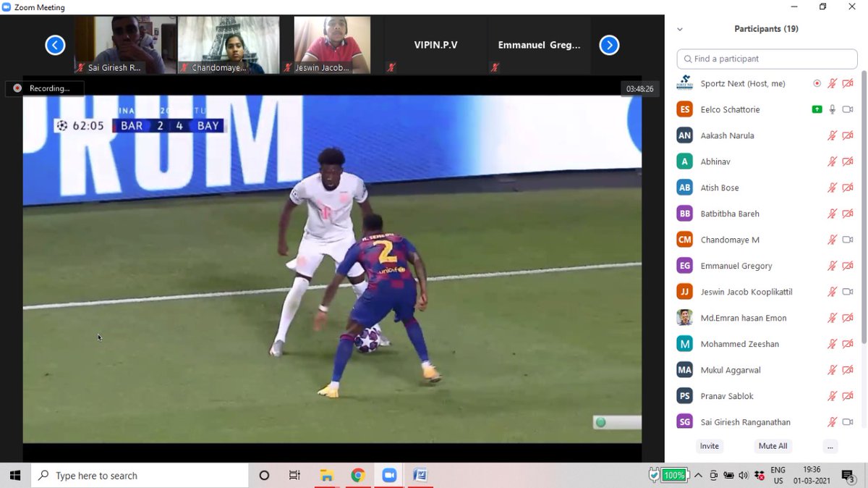Open Google Chrome from the taskbar
Viewport: 868px width, 488px height.
click(x=358, y=476)
